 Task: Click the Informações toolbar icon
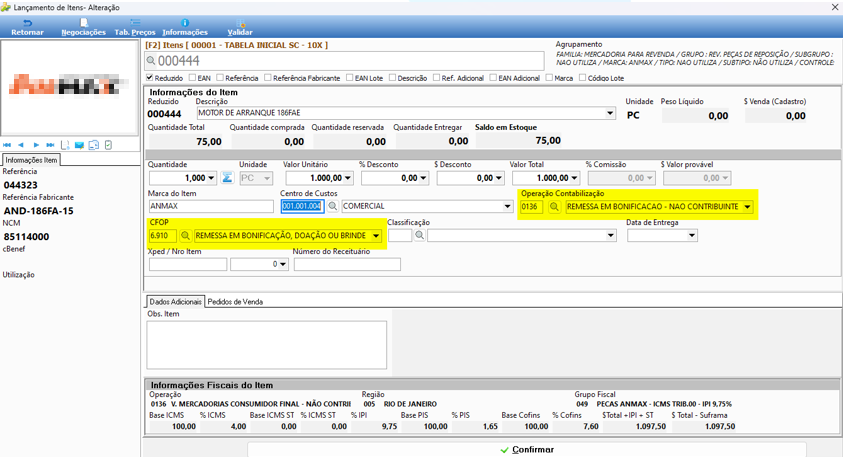click(x=185, y=27)
